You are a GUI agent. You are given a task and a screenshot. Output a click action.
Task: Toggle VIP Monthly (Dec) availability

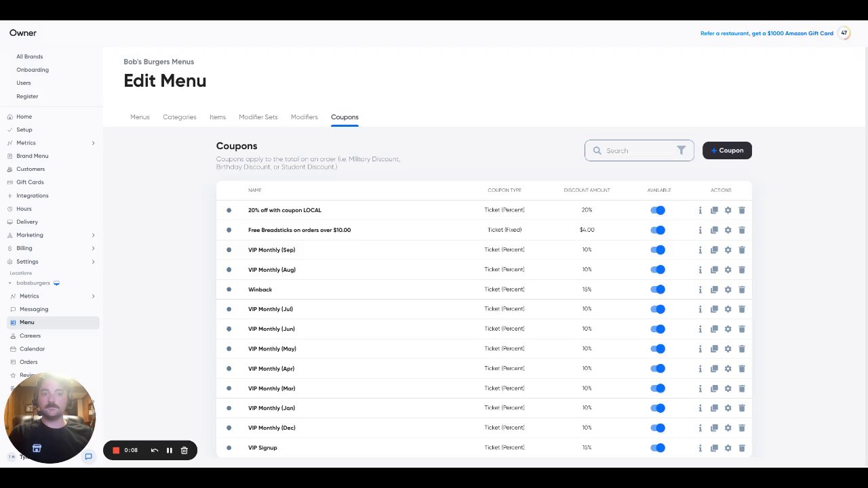click(658, 428)
